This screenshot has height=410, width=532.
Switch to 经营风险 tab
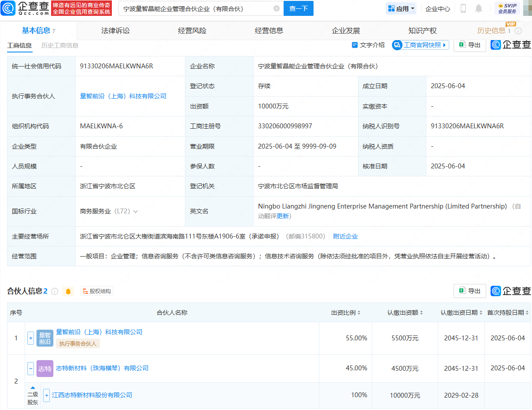tap(192, 31)
